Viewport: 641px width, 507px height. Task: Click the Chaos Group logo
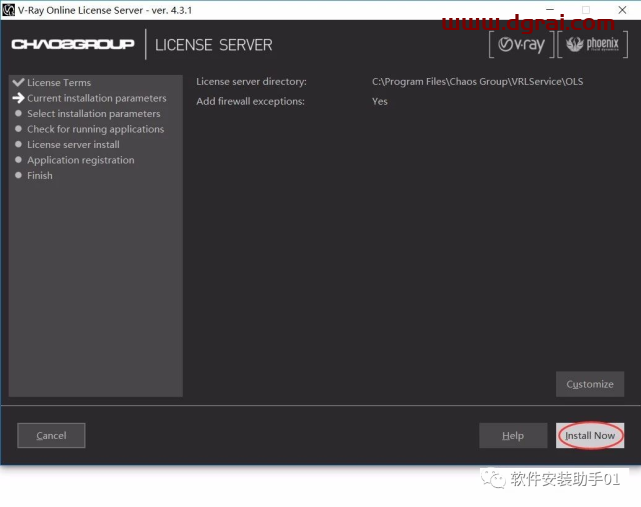[x=73, y=44]
